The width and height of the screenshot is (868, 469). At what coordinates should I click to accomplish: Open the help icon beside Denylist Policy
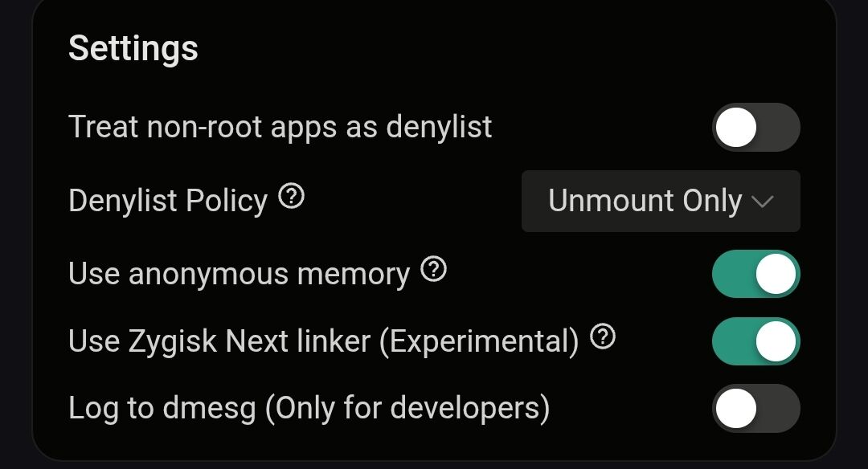(x=291, y=197)
